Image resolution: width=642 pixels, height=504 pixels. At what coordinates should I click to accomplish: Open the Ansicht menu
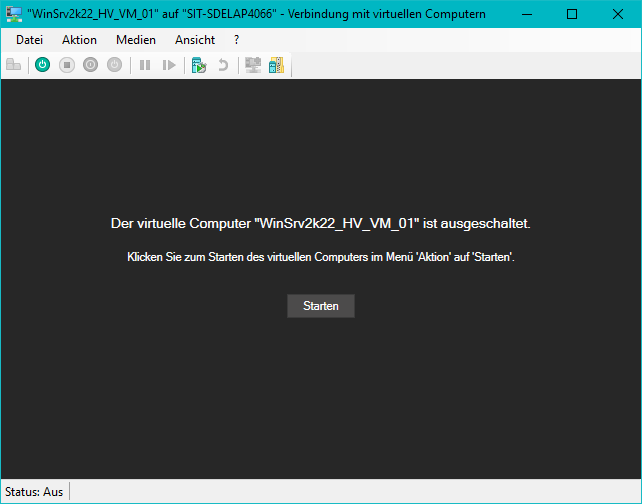[x=195, y=39]
